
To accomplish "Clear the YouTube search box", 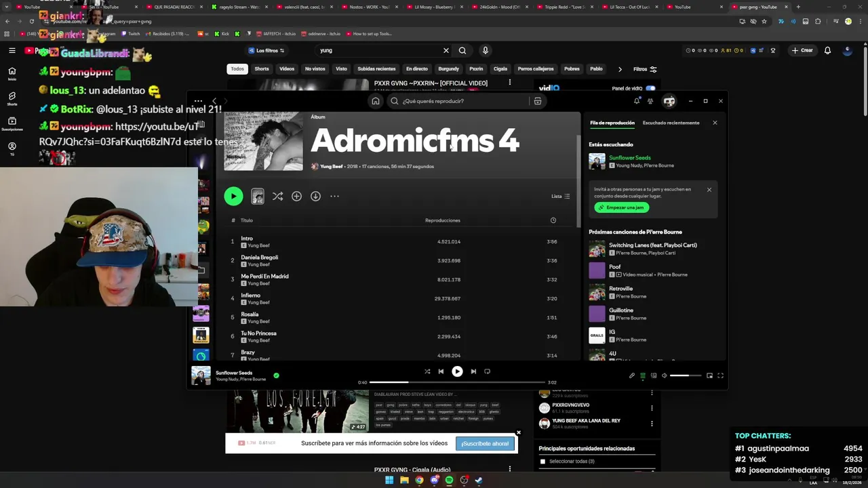I will click(x=446, y=50).
